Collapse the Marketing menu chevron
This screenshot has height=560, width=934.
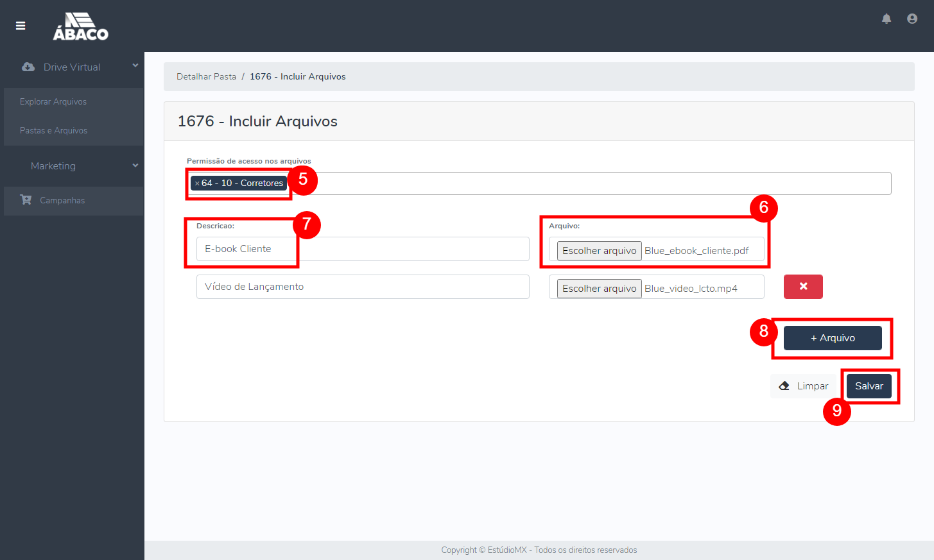click(x=135, y=165)
